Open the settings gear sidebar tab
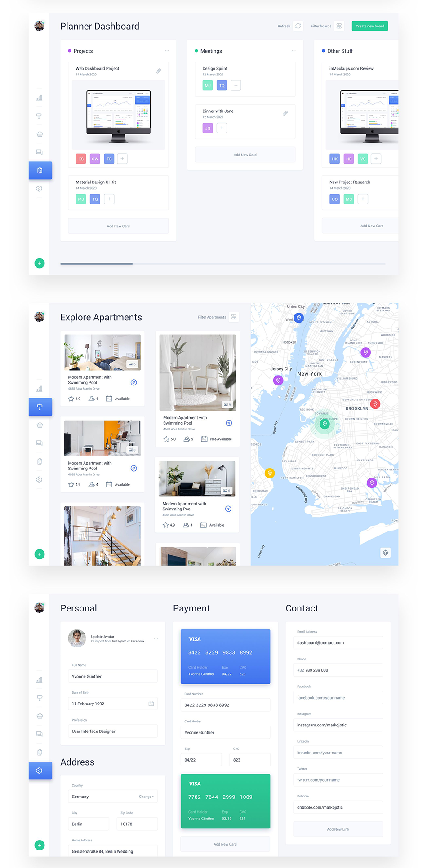 (x=40, y=771)
